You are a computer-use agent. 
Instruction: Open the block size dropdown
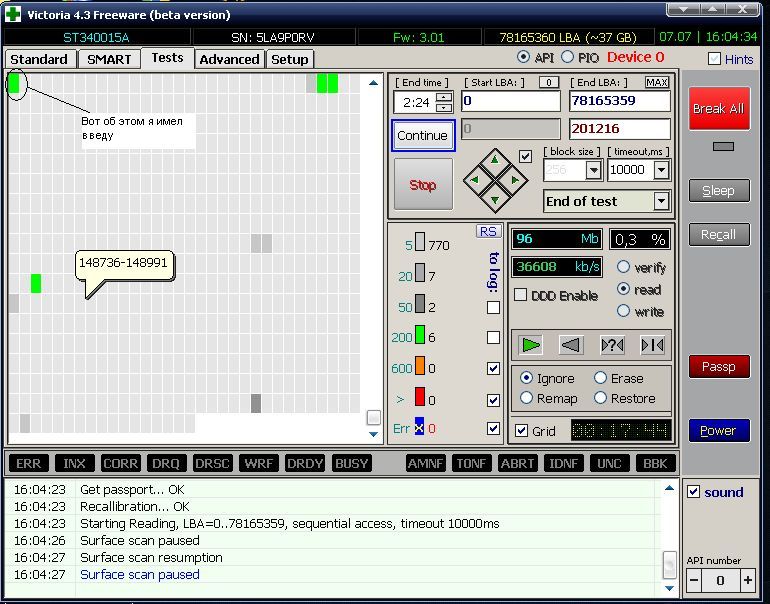593,170
